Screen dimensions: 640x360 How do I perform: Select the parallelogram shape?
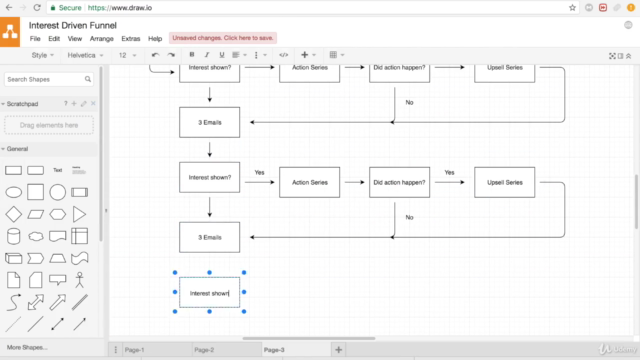click(x=36, y=214)
